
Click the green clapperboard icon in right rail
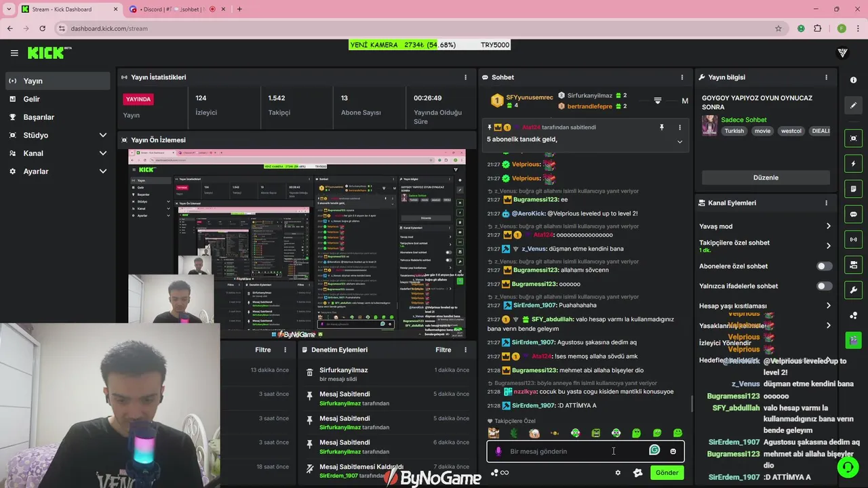pos(853,340)
